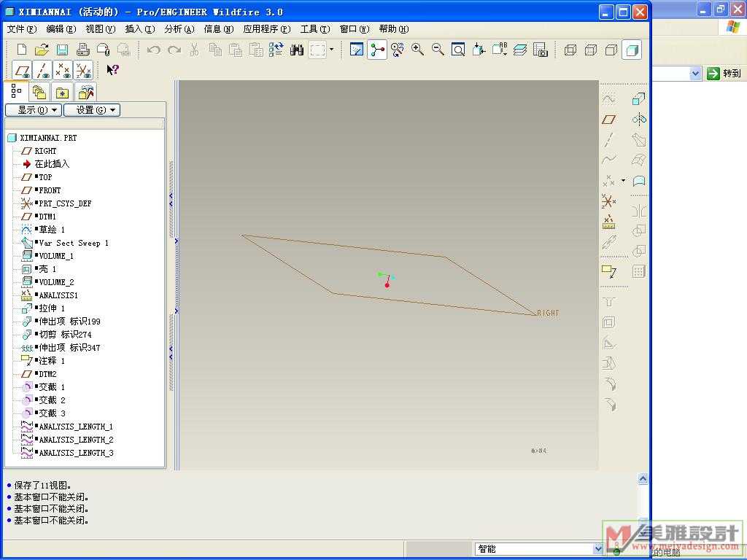The image size is (747, 560).
Task: Click the context help arrow icon
Action: [x=112, y=70]
